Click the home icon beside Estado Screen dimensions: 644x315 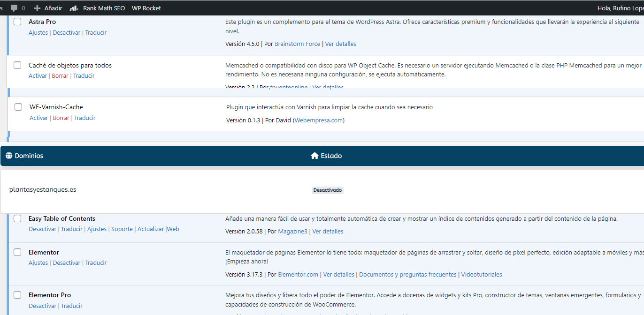(314, 156)
